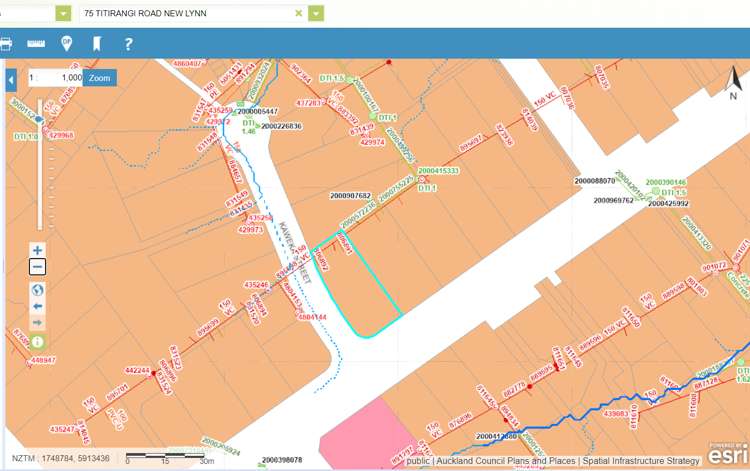Screen dimensions: 750x471
Task: Click the 75 Titirangi Road search field
Action: (185, 13)
